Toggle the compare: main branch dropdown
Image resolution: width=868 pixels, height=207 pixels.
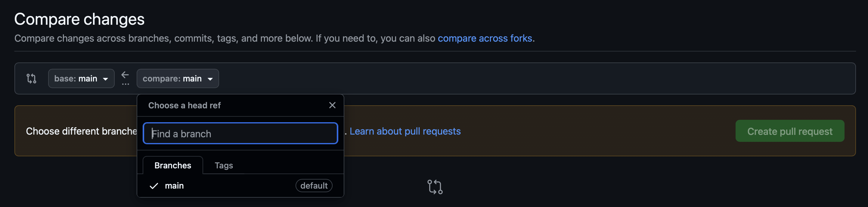(177, 78)
